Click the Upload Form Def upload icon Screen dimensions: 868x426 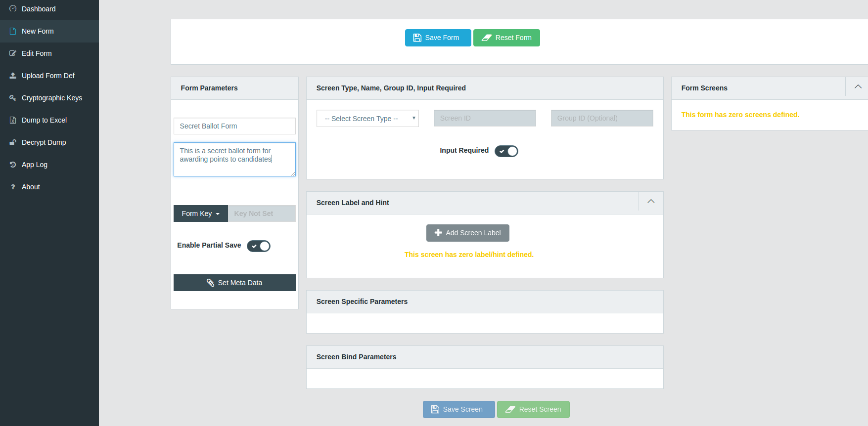click(x=13, y=76)
